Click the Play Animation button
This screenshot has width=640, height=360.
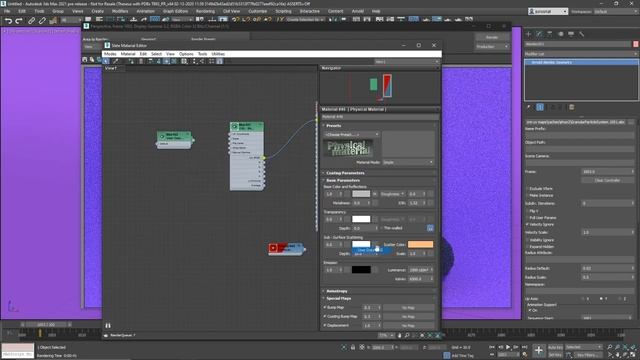(x=508, y=347)
